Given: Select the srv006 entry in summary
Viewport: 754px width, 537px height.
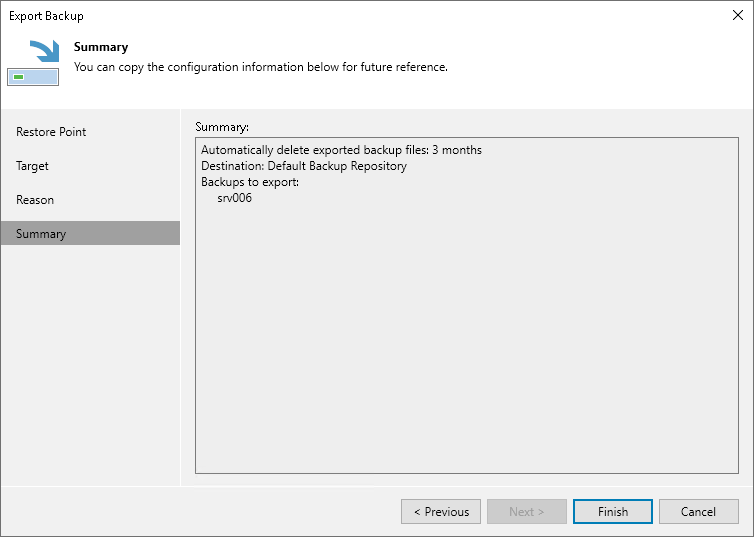Looking at the screenshot, I should 234,198.
